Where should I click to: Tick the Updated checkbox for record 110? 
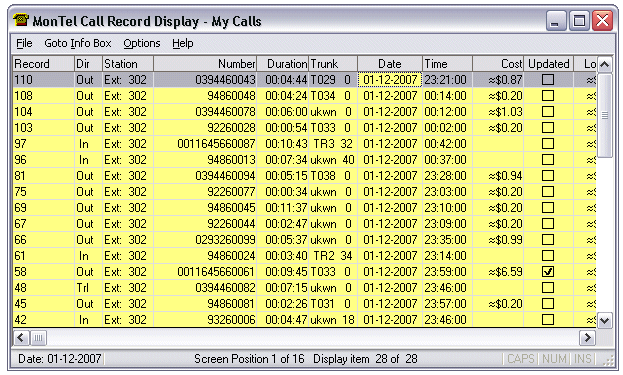(548, 79)
